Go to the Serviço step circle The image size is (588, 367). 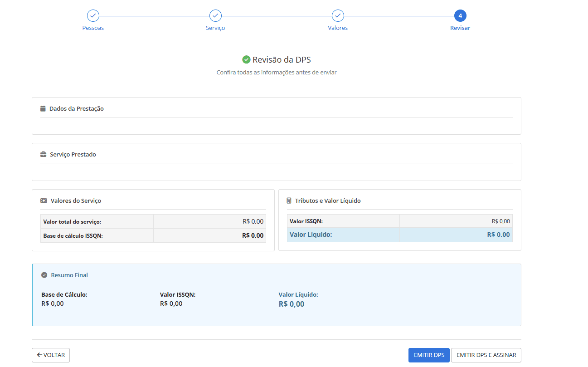click(x=215, y=16)
